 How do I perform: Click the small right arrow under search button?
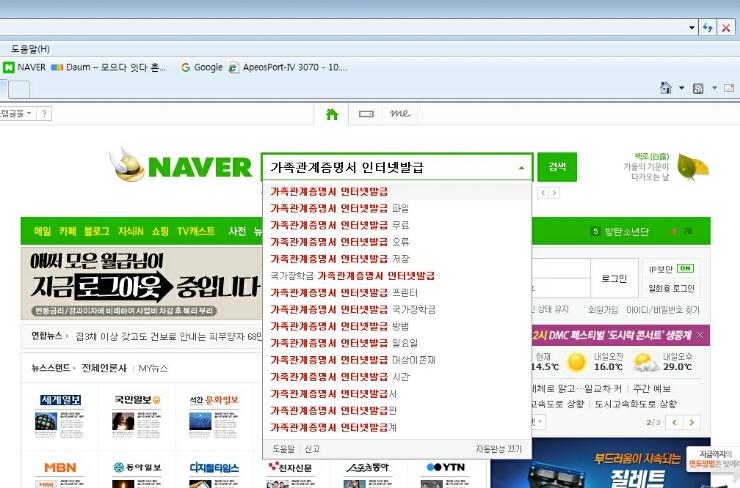point(555,193)
